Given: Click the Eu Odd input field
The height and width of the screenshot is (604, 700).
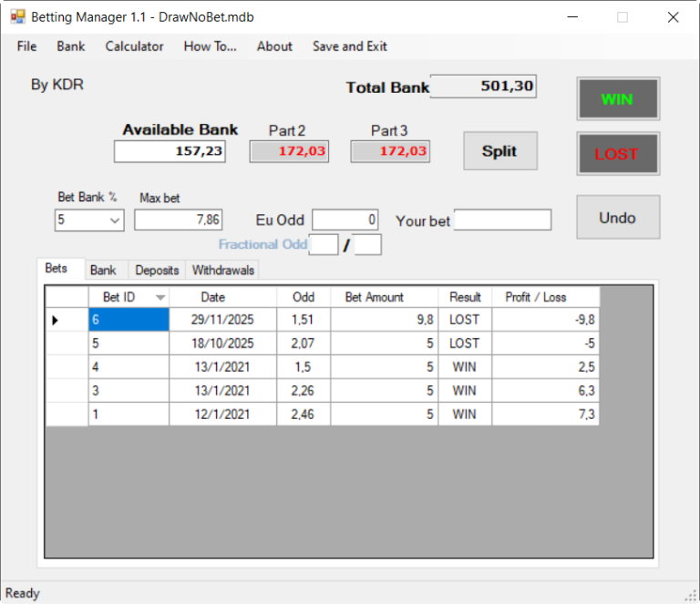Looking at the screenshot, I should pyautogui.click(x=345, y=220).
